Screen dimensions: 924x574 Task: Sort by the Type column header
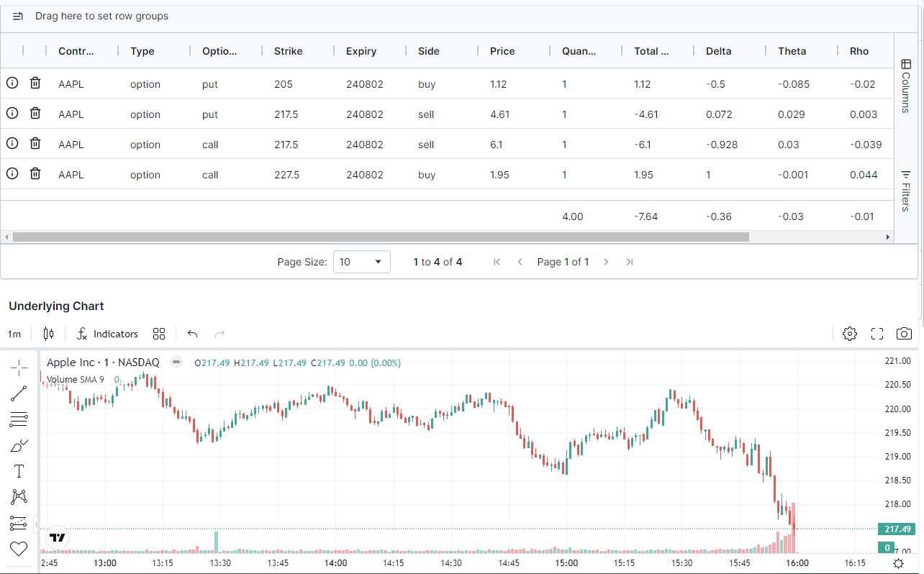coord(142,51)
